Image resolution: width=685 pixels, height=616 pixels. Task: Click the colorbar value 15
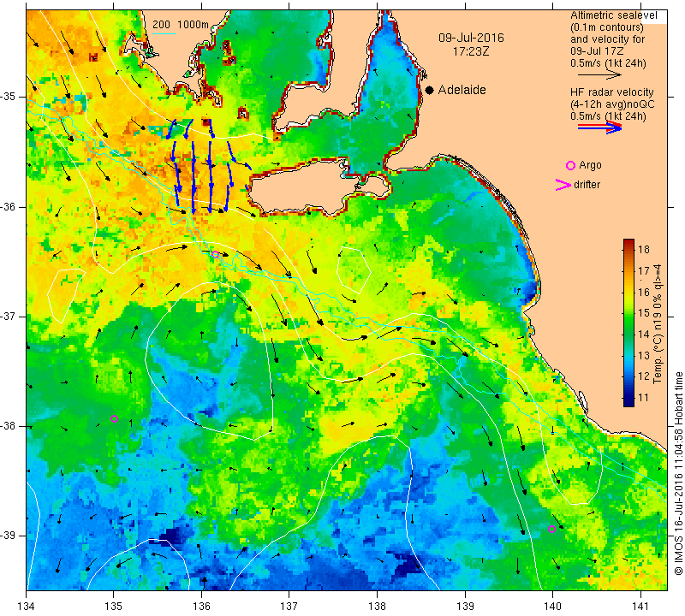(x=644, y=313)
